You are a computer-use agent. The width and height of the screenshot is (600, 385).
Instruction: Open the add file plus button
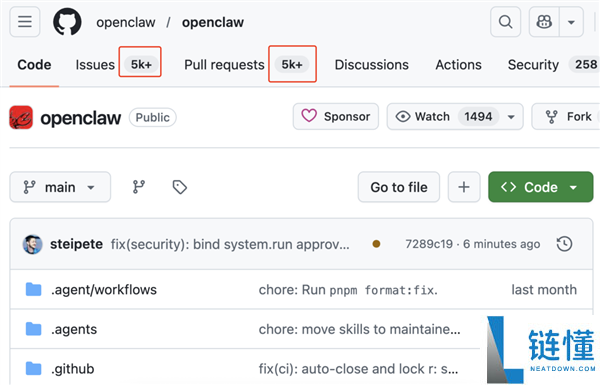464,187
